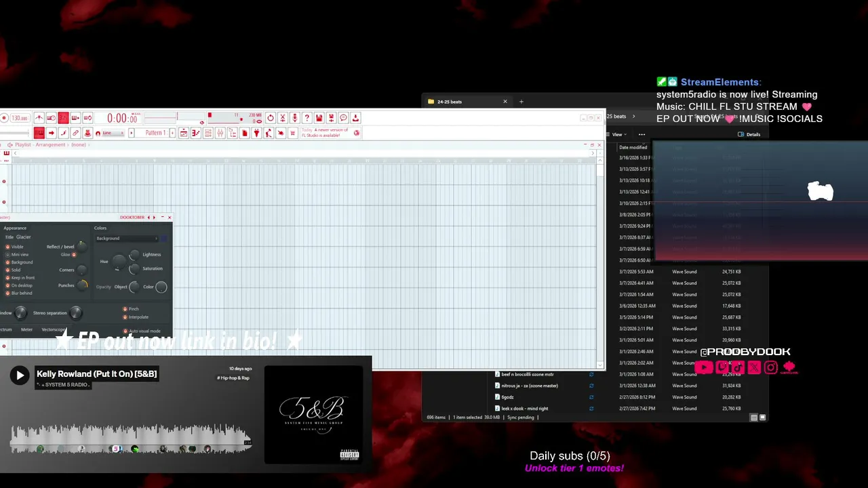Viewport: 868px width, 488px height.
Task: Select file 'nitrous ja - za (ozone master)'
Action: (530, 386)
